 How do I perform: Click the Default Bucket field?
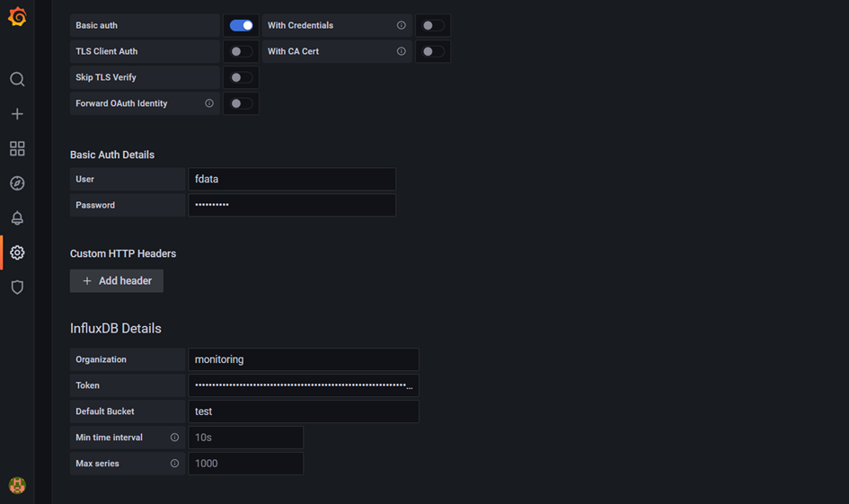click(x=304, y=411)
